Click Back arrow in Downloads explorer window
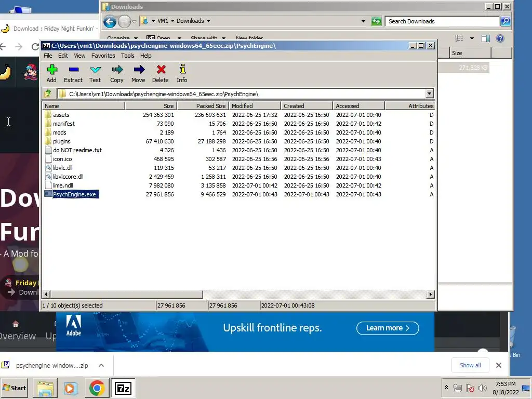 pyautogui.click(x=110, y=21)
